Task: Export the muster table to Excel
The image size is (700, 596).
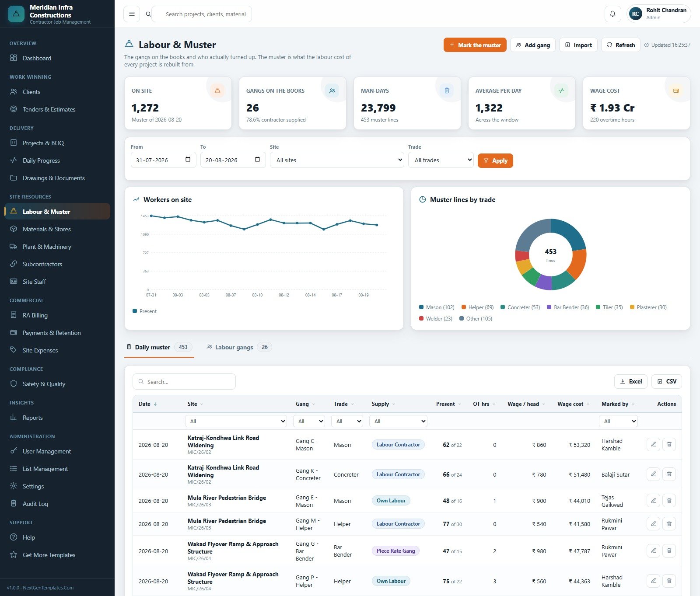Action: (x=630, y=381)
